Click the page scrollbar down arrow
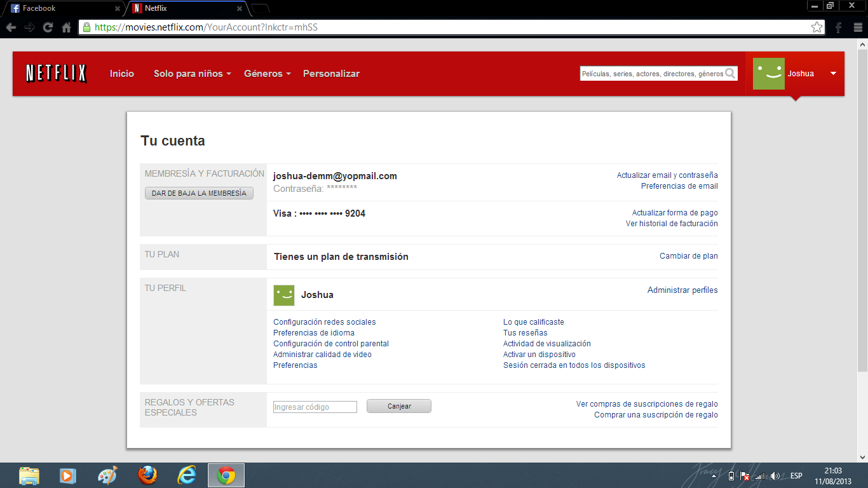The height and width of the screenshot is (488, 868). [862, 457]
